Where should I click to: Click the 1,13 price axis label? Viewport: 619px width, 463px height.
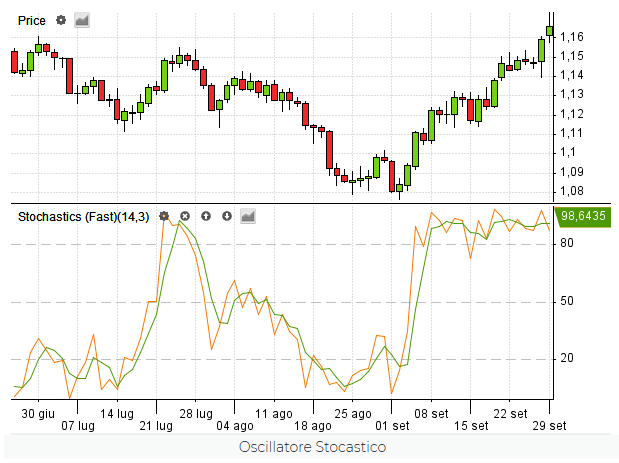point(572,94)
